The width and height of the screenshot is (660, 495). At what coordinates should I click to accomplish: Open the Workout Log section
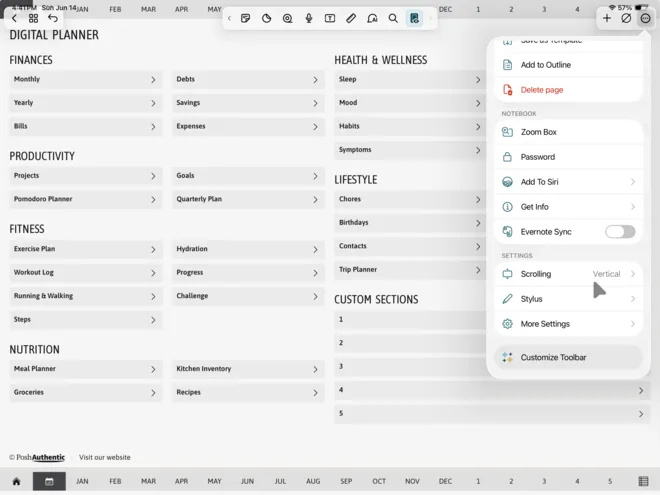click(x=85, y=273)
